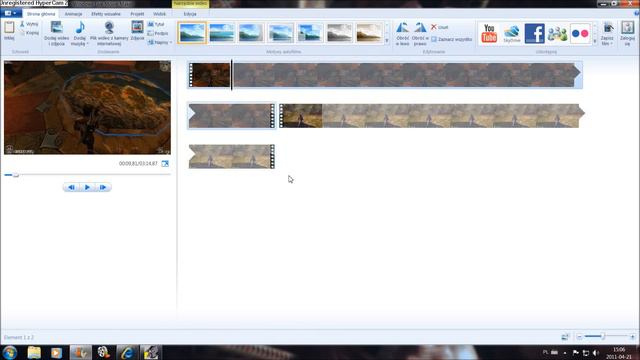
Task: Share the movie to Flickr
Action: (580, 33)
